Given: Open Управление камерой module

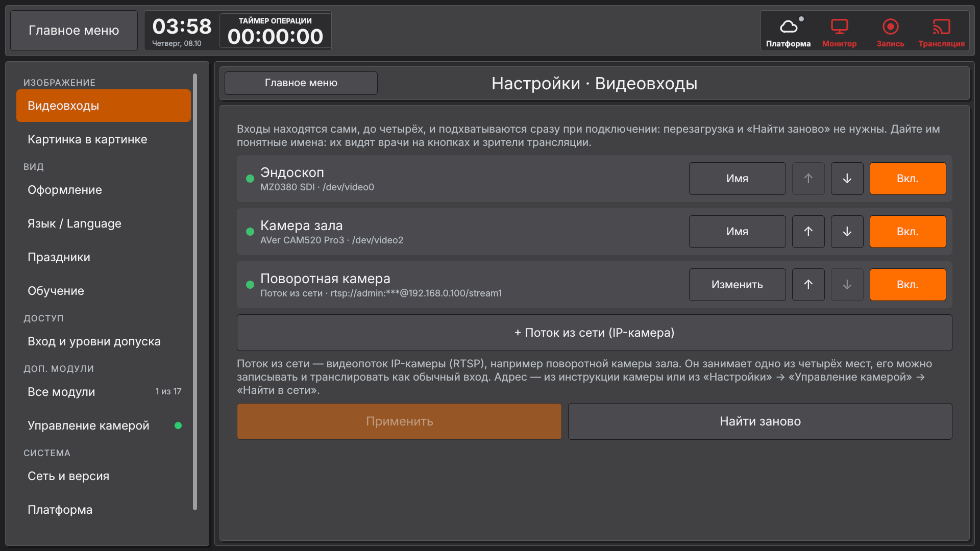Looking at the screenshot, I should (104, 425).
